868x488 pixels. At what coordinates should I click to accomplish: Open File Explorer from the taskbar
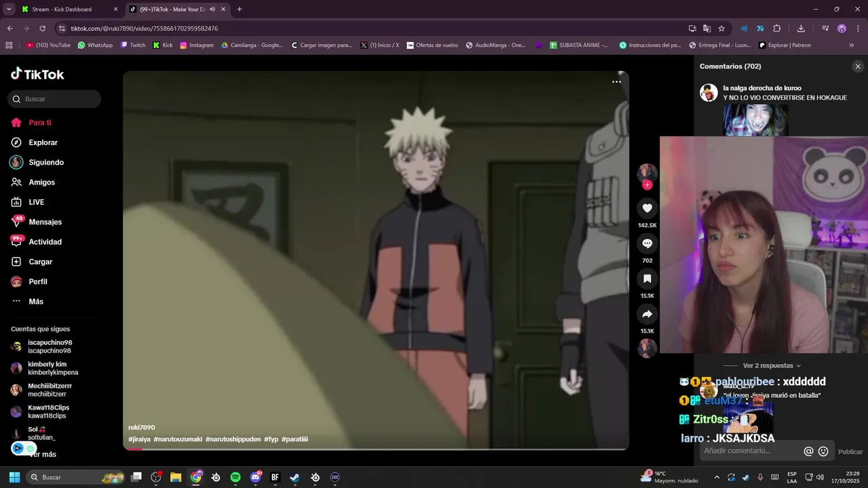coord(176,477)
